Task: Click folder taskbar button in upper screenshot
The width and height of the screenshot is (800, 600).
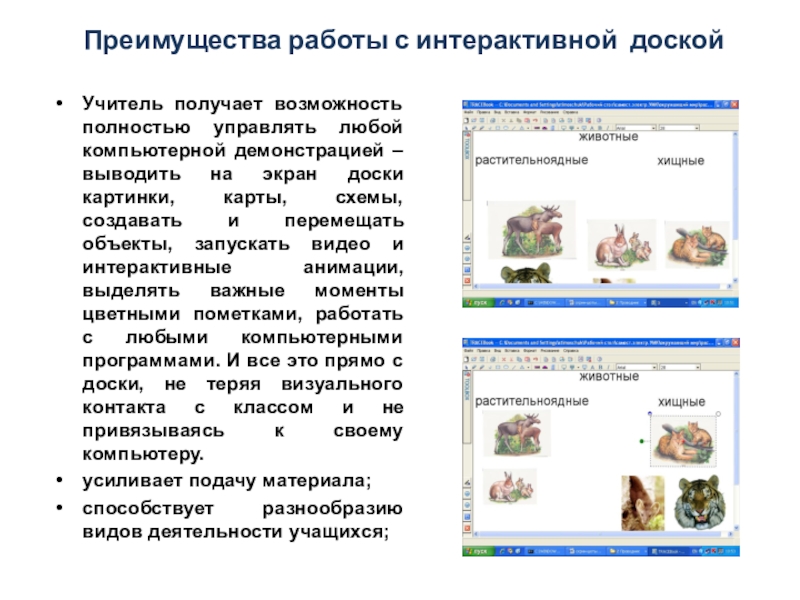Action: (x=626, y=303)
